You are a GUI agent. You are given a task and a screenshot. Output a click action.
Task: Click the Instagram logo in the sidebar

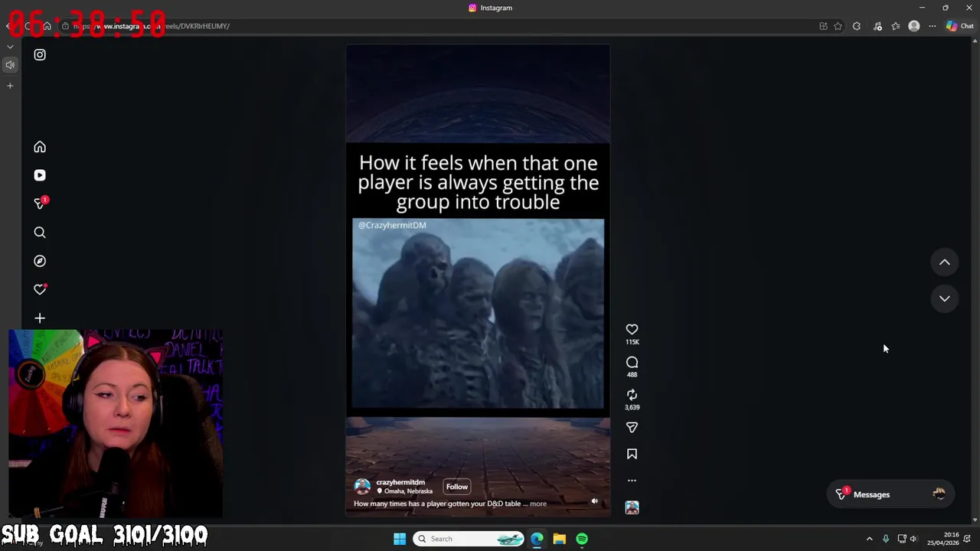[x=40, y=55]
